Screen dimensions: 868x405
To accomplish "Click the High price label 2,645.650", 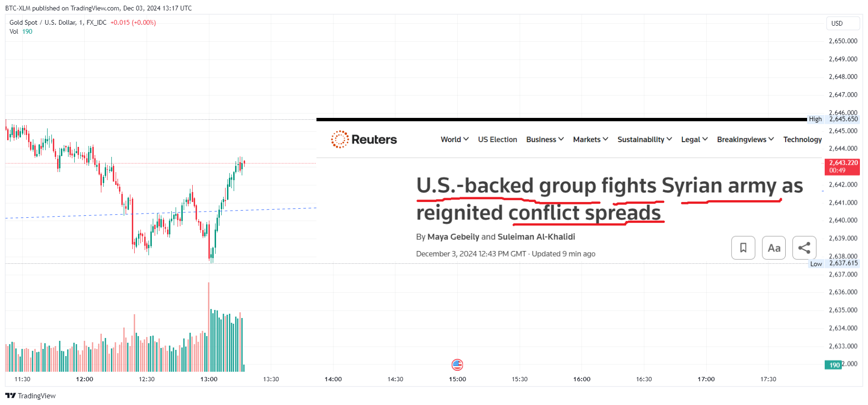I will coord(843,119).
